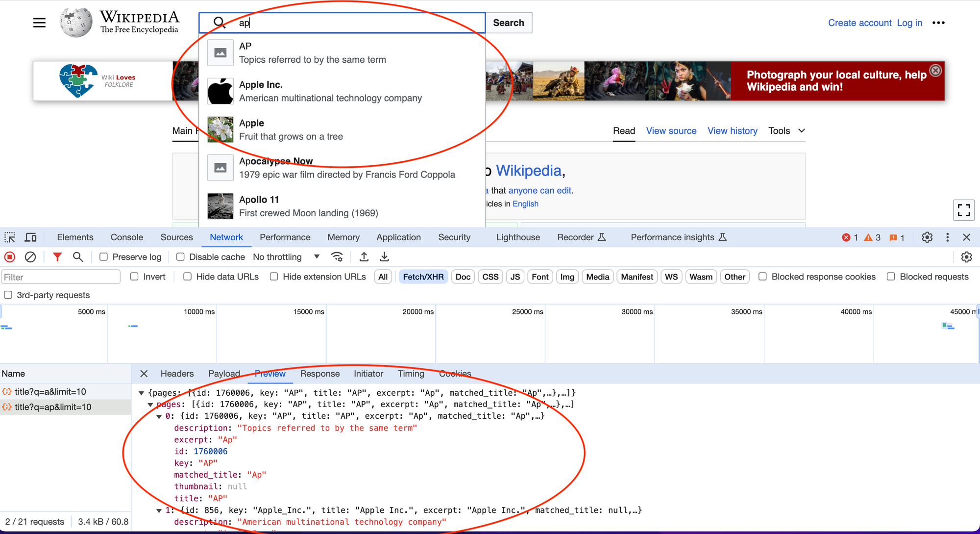Click the stop recording network log icon
This screenshot has height=534, width=980.
(x=10, y=257)
